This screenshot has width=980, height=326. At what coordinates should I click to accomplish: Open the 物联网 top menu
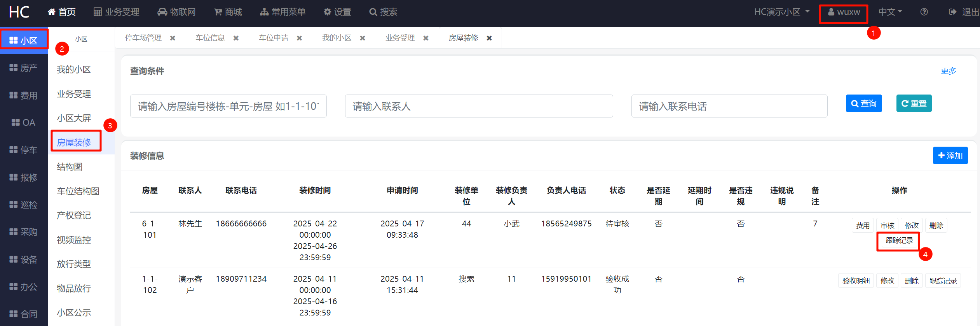[x=177, y=12]
